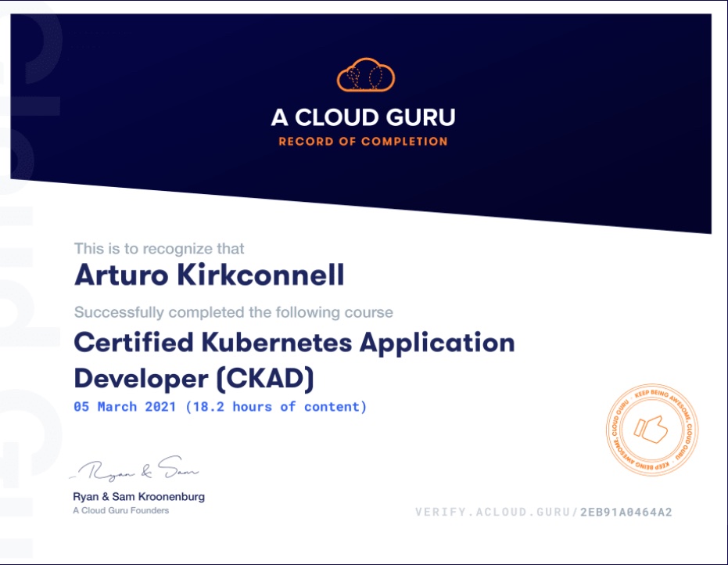Click "A Cloud Guru Founders" caption
Image resolution: width=728 pixels, height=565 pixels.
click(120, 511)
